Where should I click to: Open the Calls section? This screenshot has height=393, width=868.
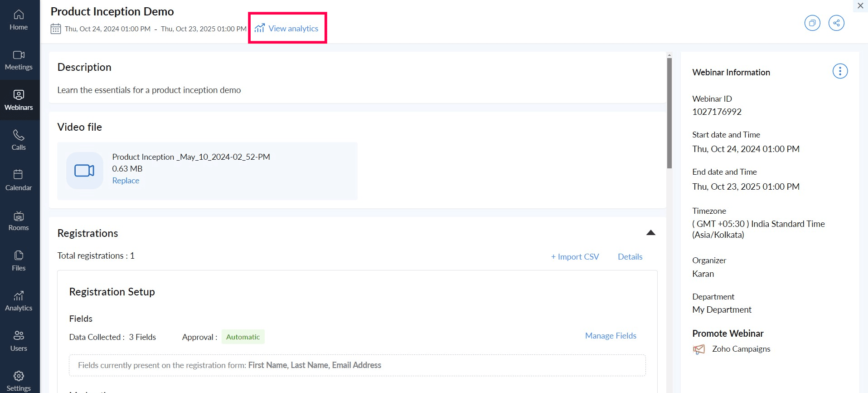(x=19, y=141)
